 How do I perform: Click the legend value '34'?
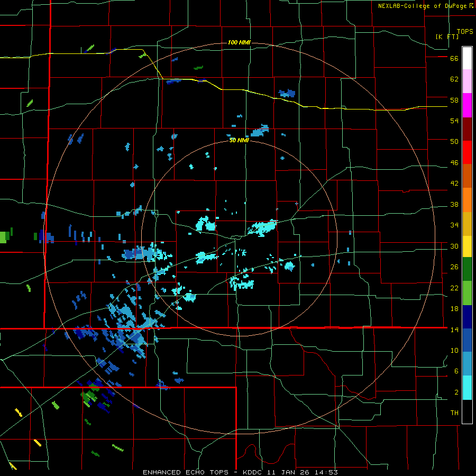point(454,225)
